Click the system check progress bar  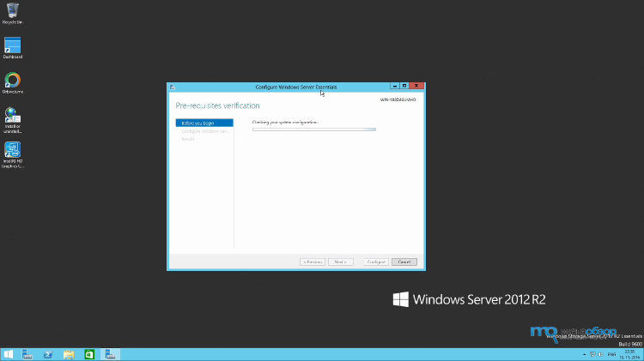314,129
